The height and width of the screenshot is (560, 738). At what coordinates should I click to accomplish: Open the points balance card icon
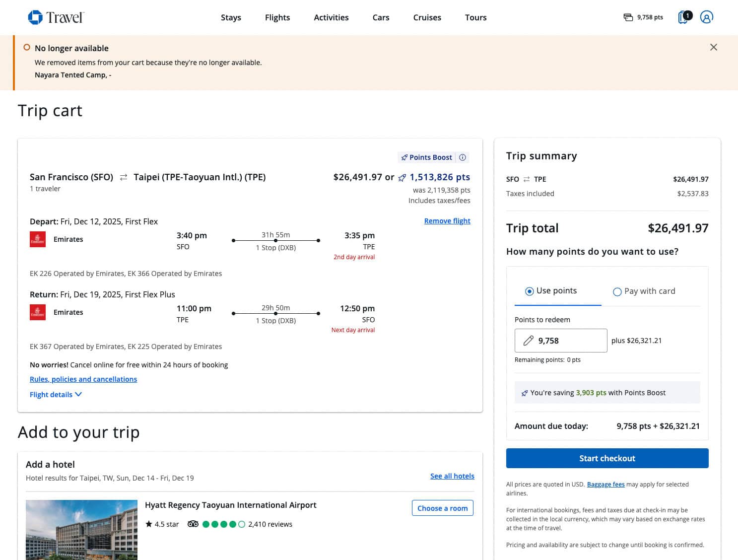tap(628, 17)
